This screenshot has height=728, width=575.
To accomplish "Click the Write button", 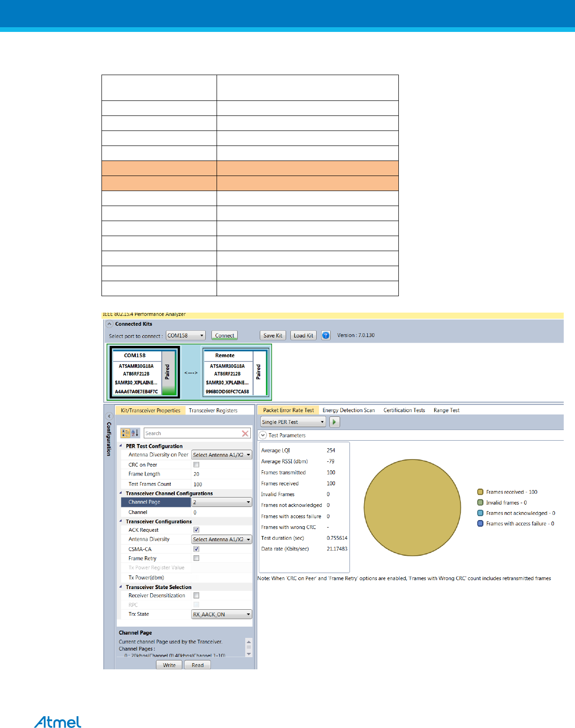I will 169,665.
